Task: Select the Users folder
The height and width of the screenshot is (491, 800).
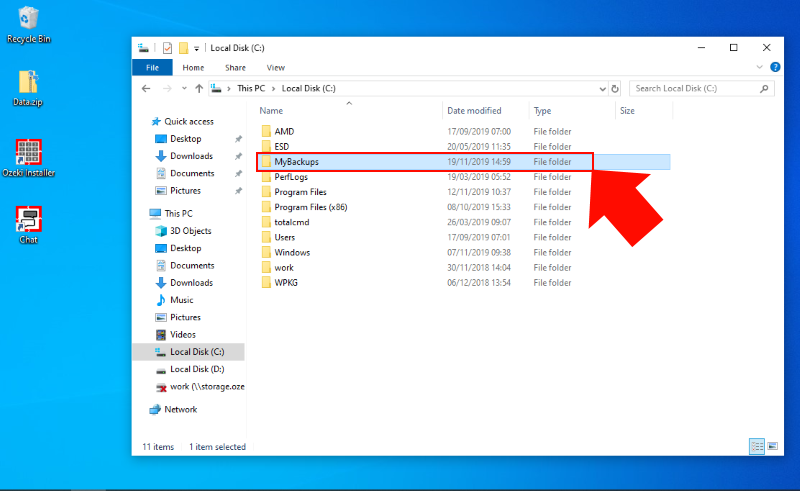Action: point(284,237)
